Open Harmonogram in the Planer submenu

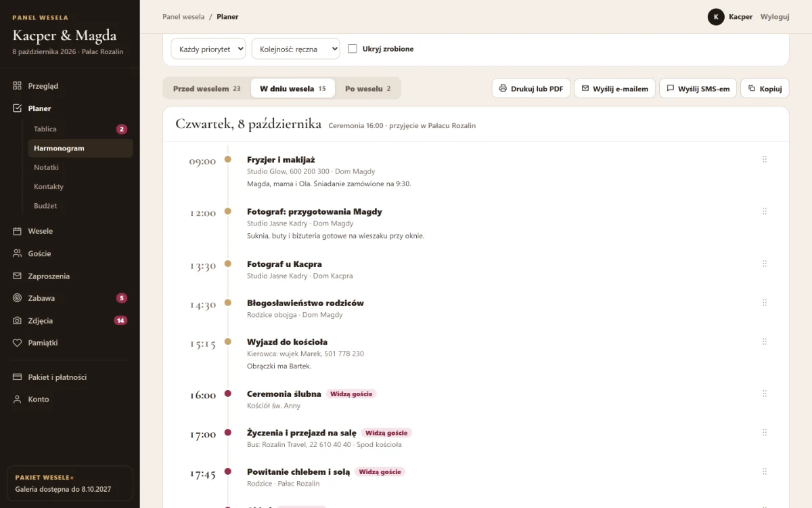point(81,148)
